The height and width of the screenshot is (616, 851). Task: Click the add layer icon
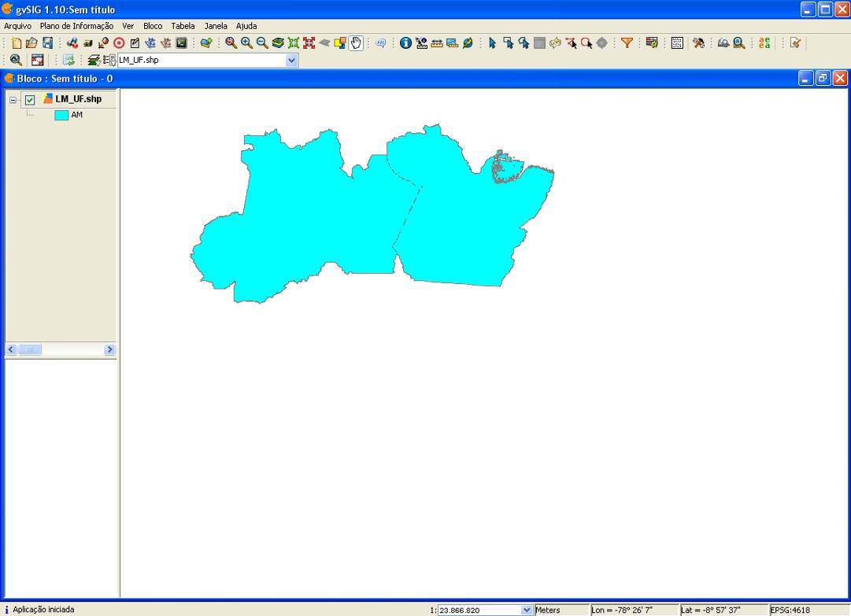(x=205, y=42)
